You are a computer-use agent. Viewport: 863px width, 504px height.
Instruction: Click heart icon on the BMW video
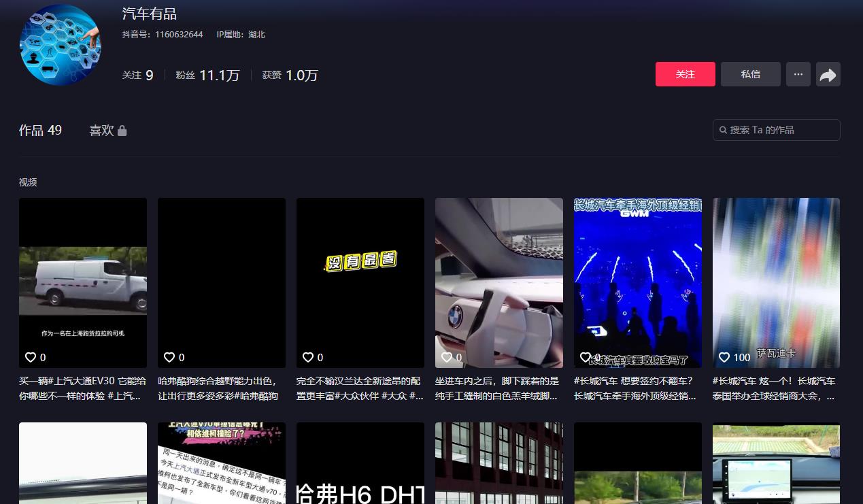[447, 357]
